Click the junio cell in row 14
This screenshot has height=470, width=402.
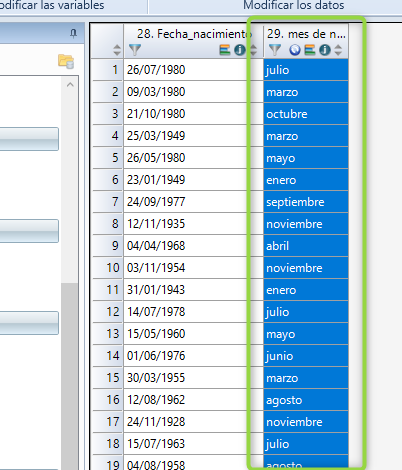(x=306, y=356)
